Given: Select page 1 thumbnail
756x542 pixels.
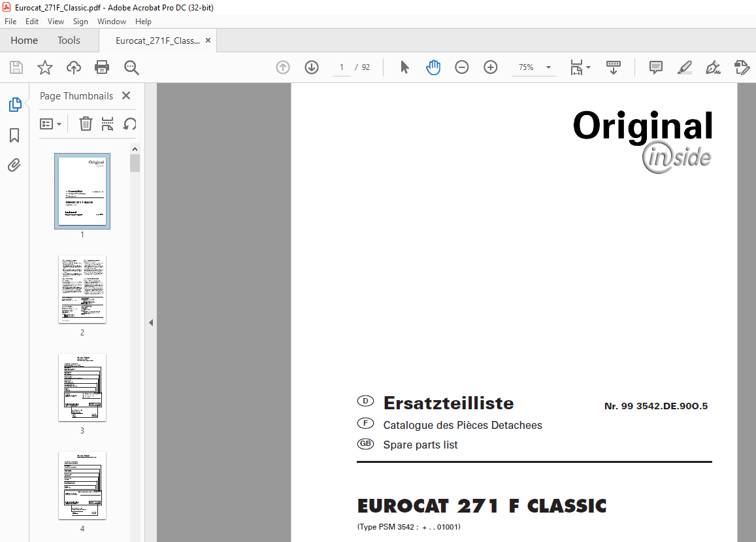Looking at the screenshot, I should [82, 191].
